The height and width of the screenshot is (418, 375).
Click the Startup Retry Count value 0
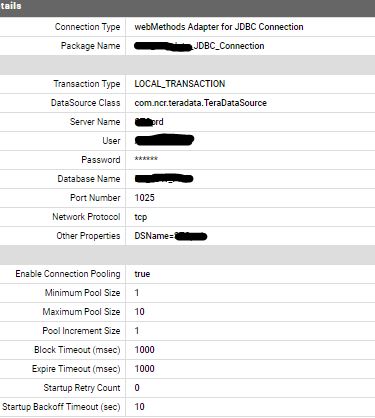point(137,388)
